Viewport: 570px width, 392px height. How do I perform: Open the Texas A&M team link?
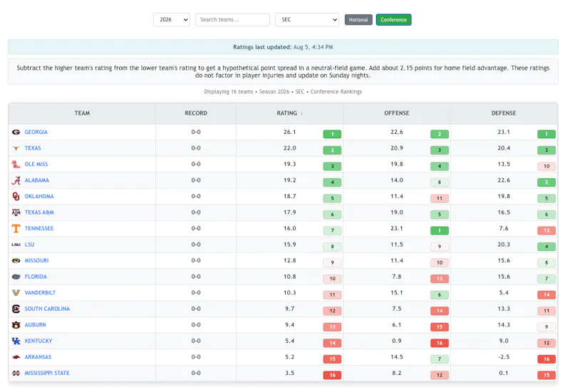[39, 212]
